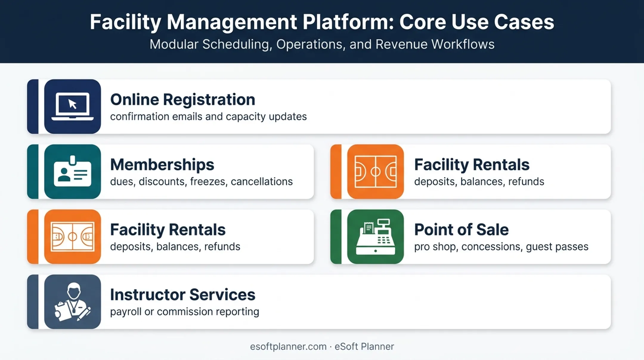This screenshot has width=644, height=360.
Task: Open the esoftplanner.com · eSoft Planner footer link
Action: (x=322, y=346)
